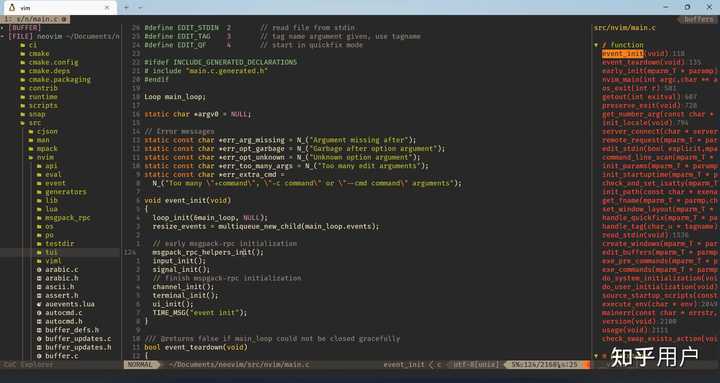
Task: Click the Linux penguin icon in window tab
Action: point(12,7)
